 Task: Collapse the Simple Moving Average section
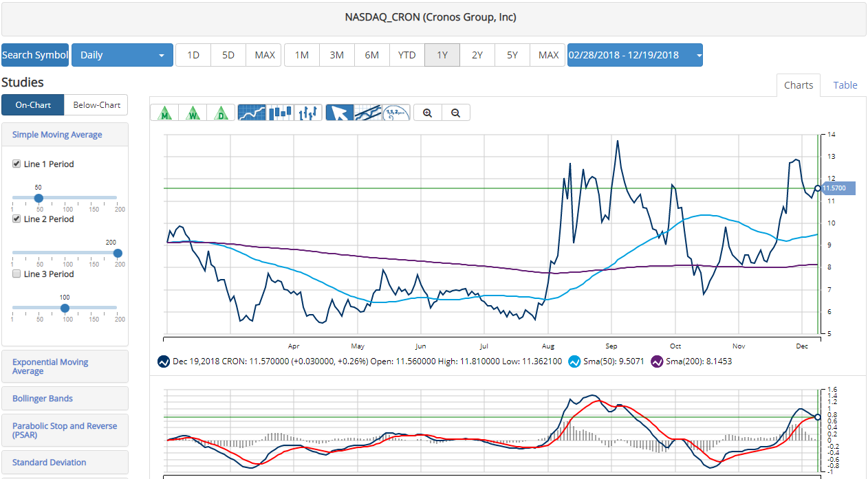pyautogui.click(x=65, y=135)
